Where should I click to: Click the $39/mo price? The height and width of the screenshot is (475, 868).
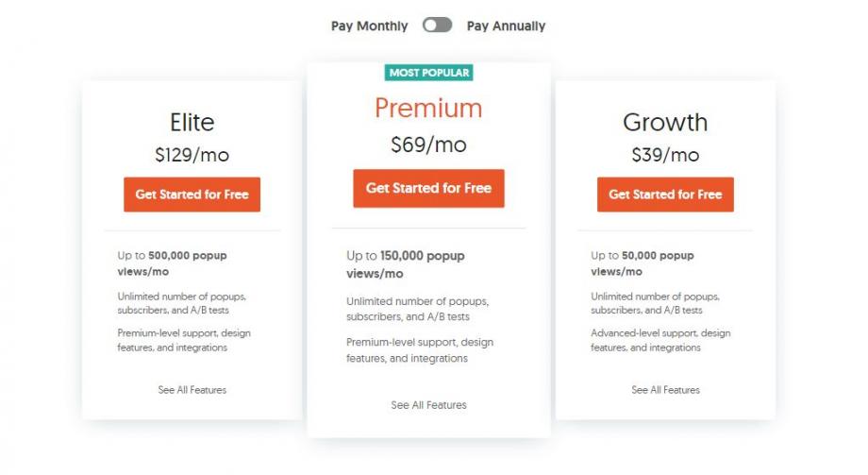point(665,155)
